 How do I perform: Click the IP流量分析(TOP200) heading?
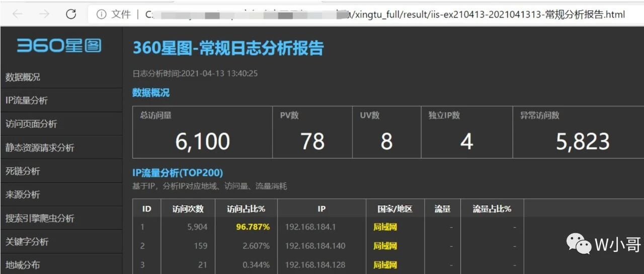coord(178,173)
